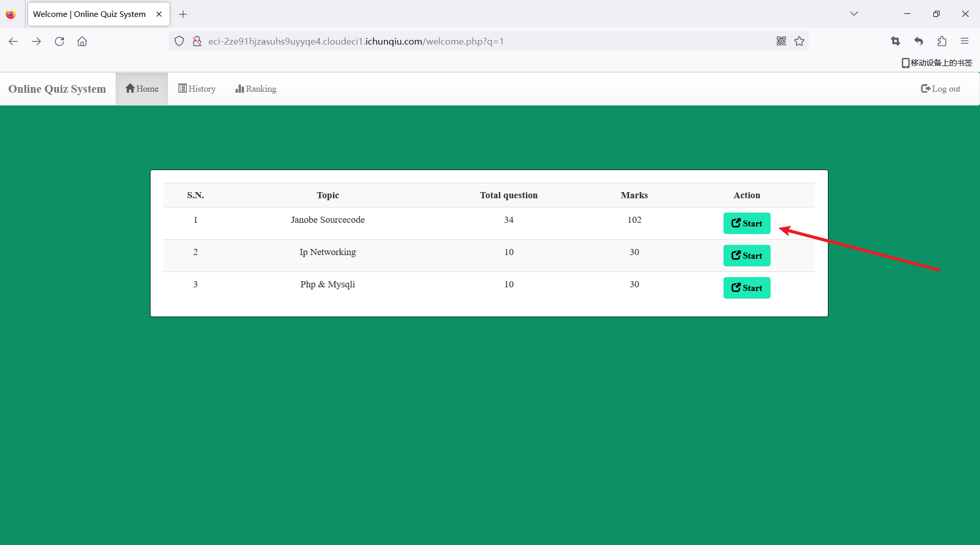Screen dimensions: 980x545
Task: Go forward to the next page
Action: [x=36, y=41]
